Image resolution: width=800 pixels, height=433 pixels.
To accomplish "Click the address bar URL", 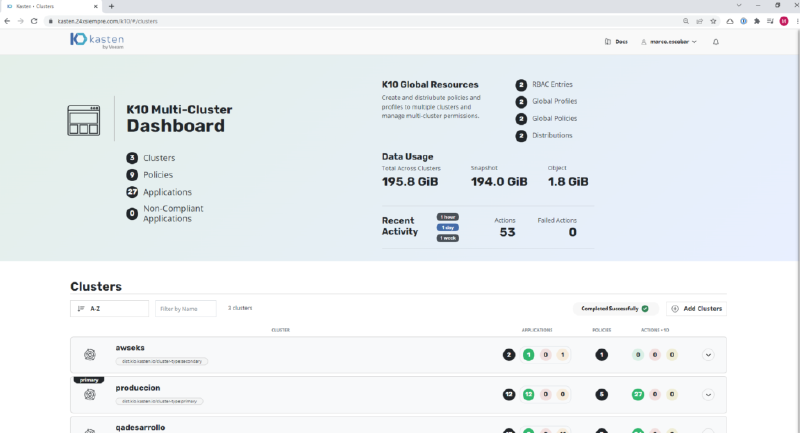I will 108,21.
